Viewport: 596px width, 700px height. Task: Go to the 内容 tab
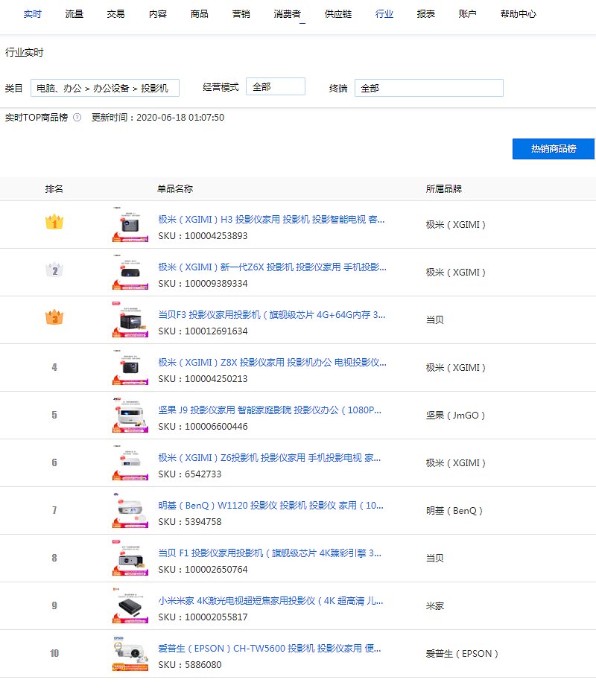[158, 14]
